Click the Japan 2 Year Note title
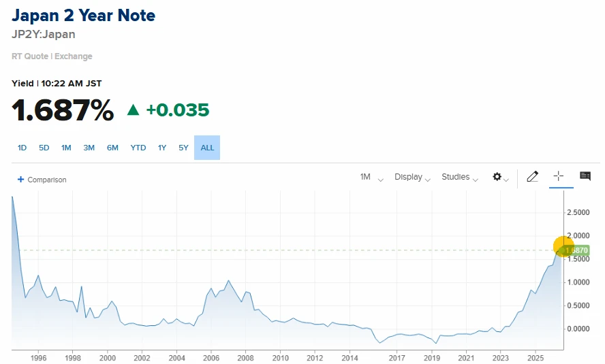Viewport: 605px width, 364px height. (83, 16)
